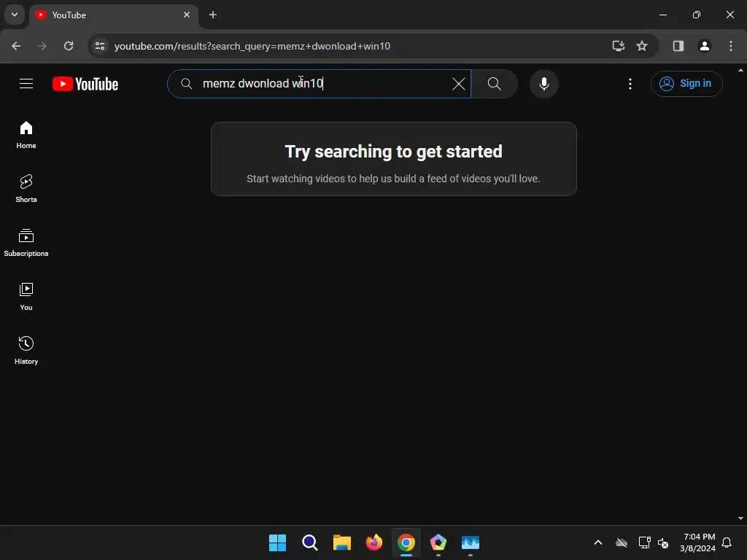Clear the search box with X
747x560 pixels.
pos(458,84)
